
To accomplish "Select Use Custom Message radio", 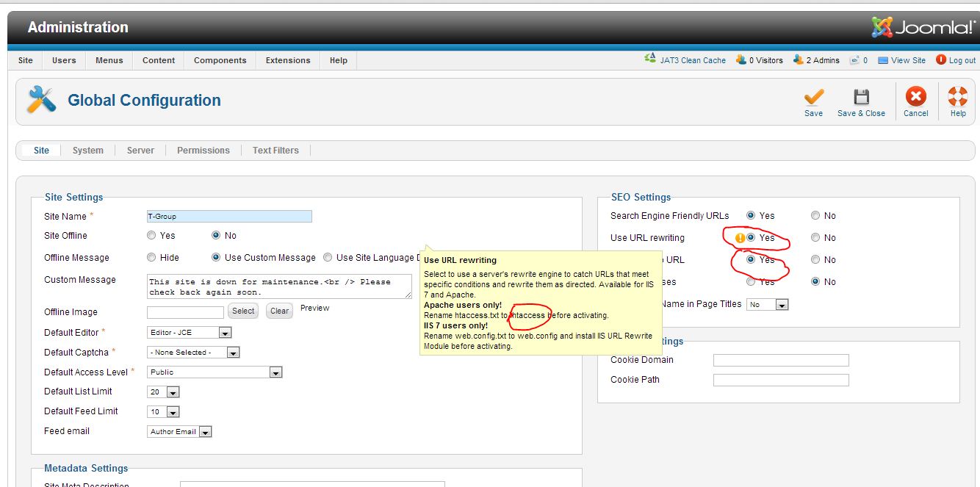I will [x=216, y=258].
